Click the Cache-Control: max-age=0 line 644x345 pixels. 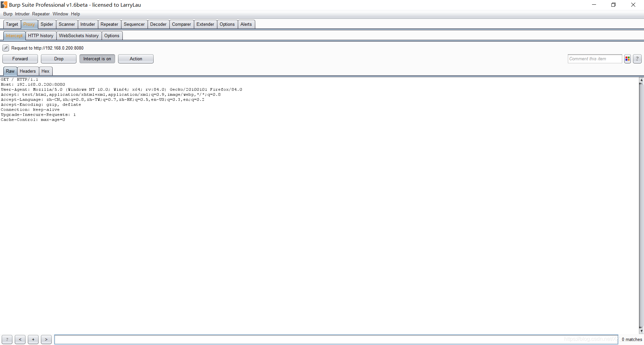33,120
